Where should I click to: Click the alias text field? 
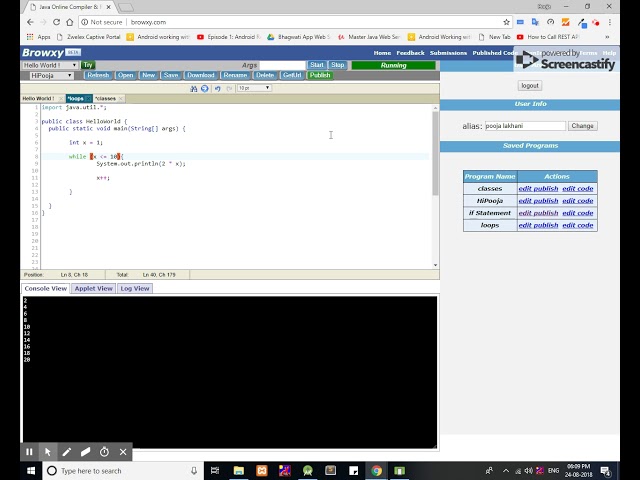[525, 126]
